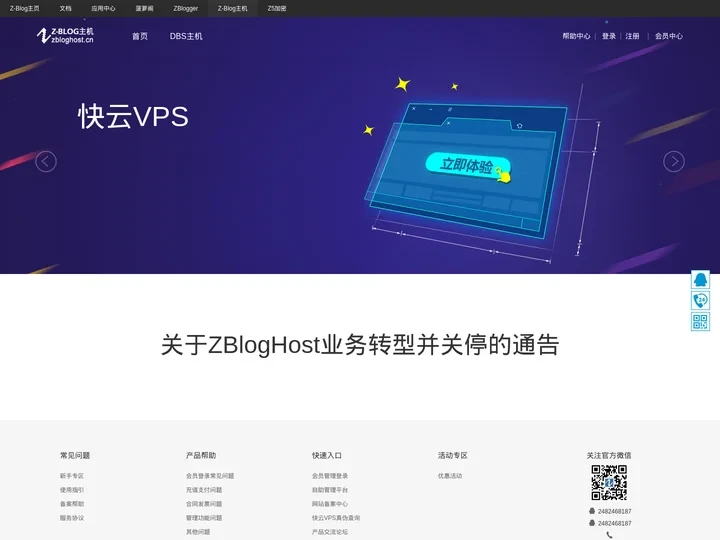Open 新手专区 footer link
720x540 pixels.
72,476
